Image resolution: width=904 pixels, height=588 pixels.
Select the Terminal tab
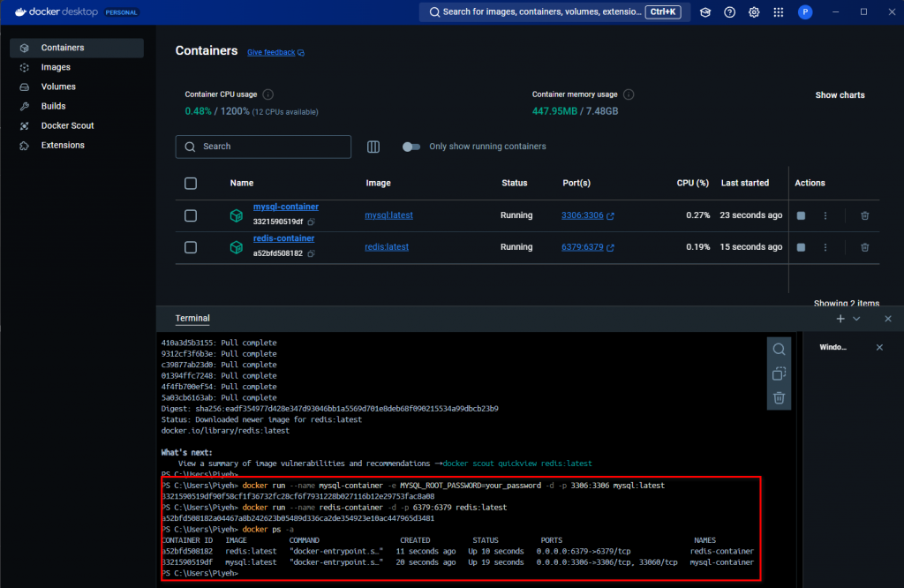click(192, 318)
